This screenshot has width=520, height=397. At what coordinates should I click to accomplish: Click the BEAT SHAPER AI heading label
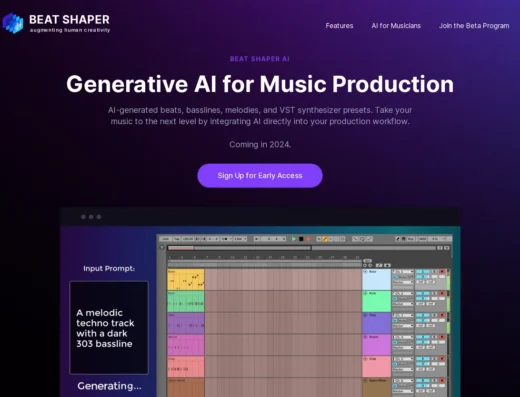[260, 59]
